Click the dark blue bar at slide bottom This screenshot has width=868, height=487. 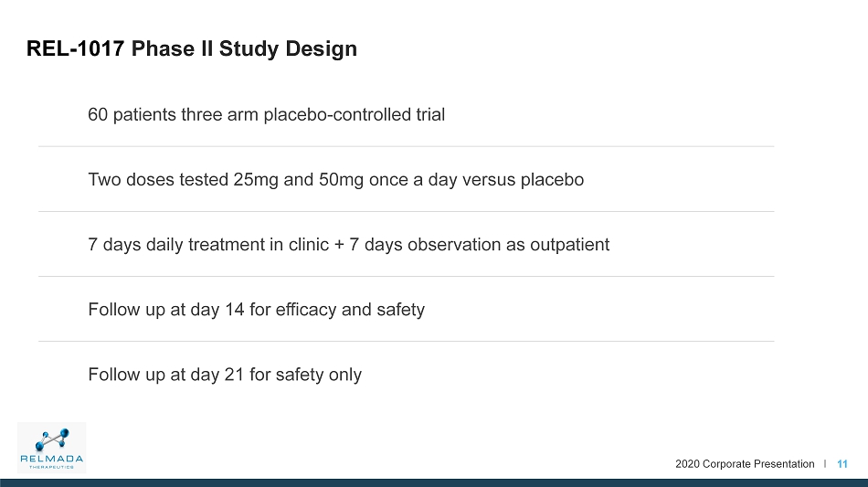click(434, 483)
